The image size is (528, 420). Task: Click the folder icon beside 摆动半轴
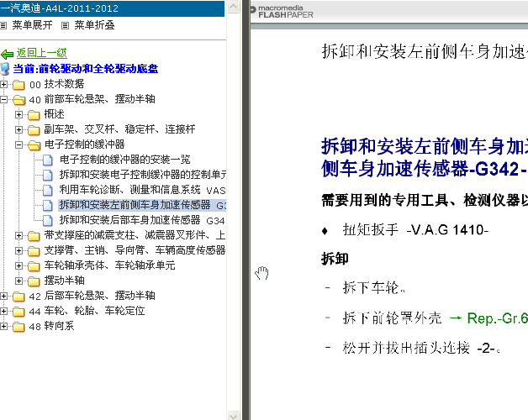click(x=34, y=281)
